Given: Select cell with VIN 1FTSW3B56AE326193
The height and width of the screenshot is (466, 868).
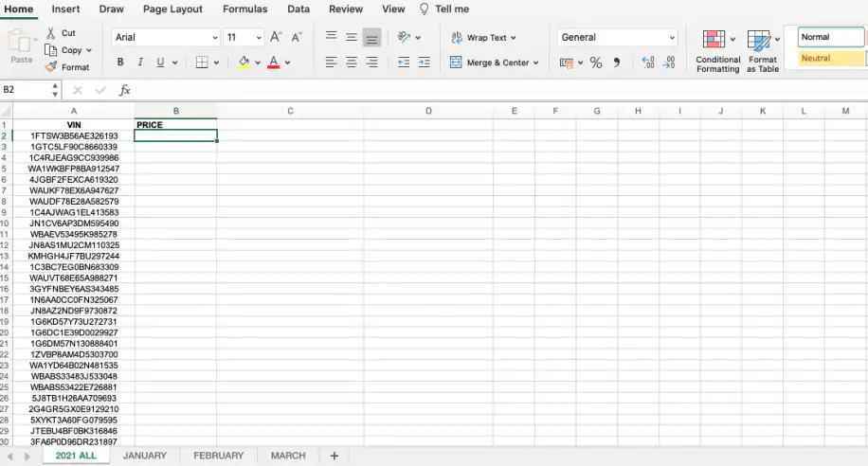Looking at the screenshot, I should [74, 135].
